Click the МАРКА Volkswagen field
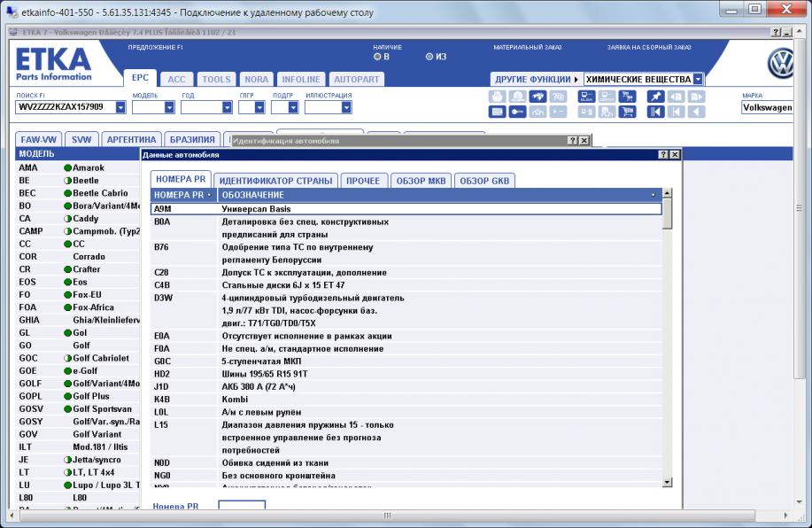This screenshot has height=528, width=812. click(767, 107)
